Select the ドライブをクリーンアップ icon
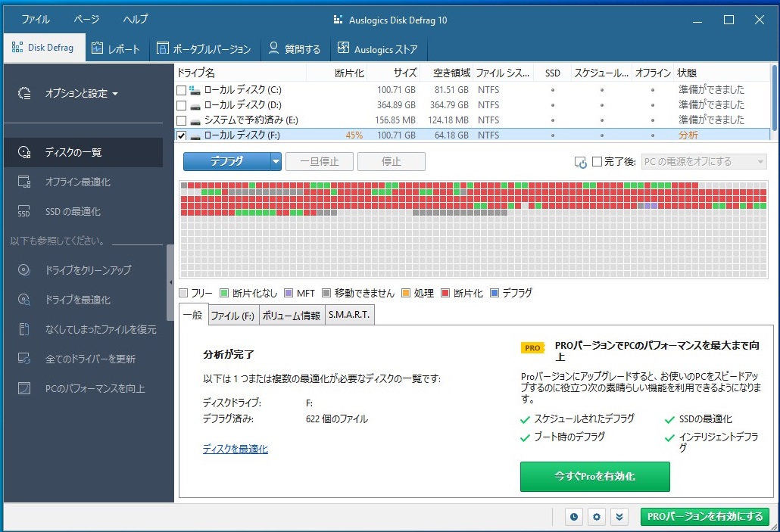 (x=24, y=270)
